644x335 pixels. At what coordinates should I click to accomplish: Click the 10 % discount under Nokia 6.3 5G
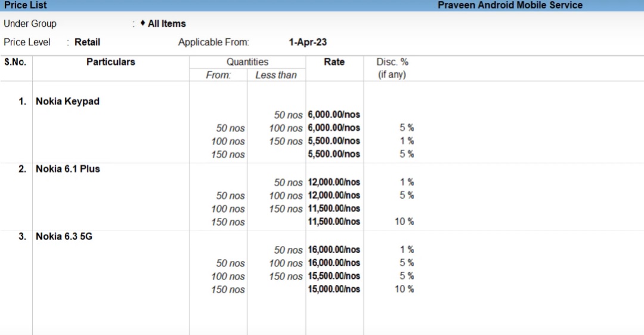tap(404, 289)
